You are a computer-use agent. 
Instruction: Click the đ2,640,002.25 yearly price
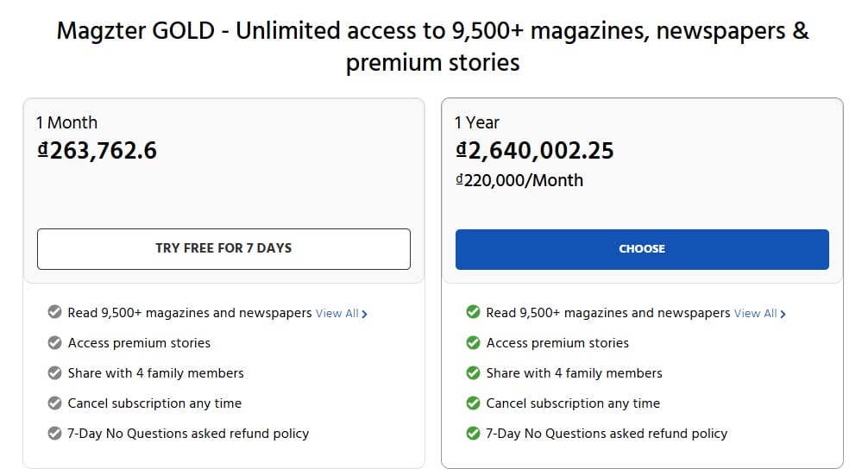tap(534, 151)
